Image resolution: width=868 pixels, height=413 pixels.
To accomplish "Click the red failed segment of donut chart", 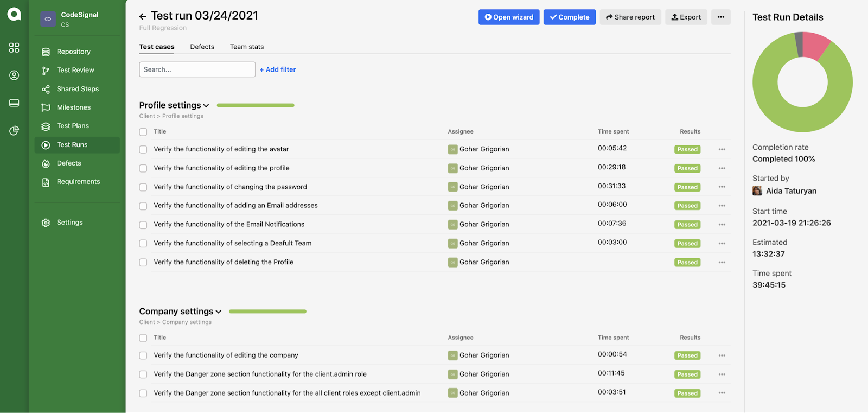I will click(816, 45).
